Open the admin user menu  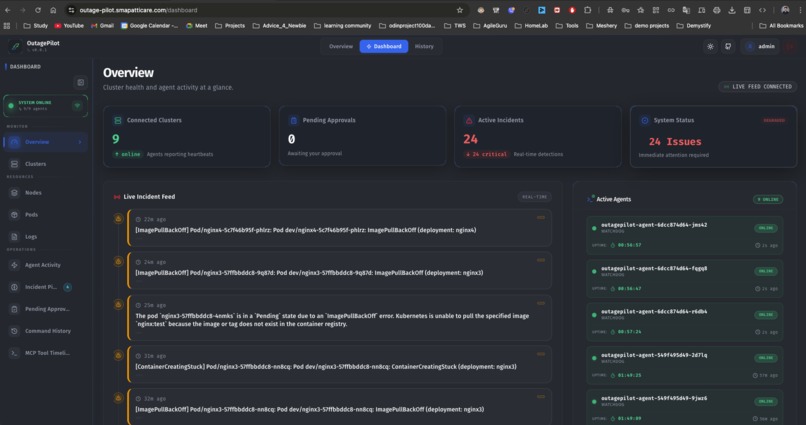click(x=761, y=46)
